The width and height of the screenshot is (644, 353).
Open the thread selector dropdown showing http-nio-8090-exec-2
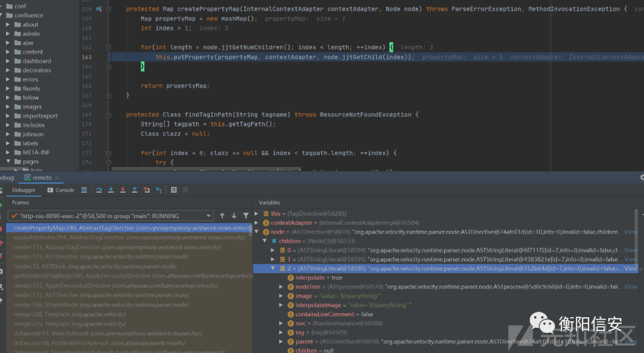pos(111,216)
